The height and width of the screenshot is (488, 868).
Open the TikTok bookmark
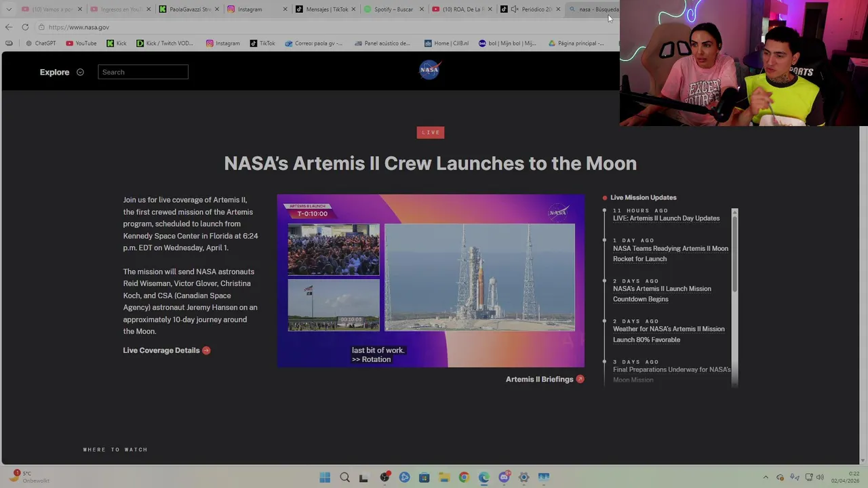(262, 43)
